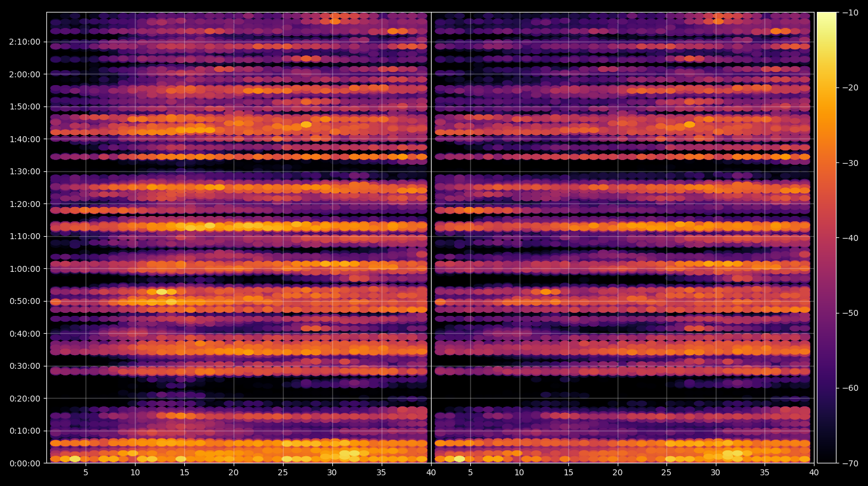The image size is (868, 486).
Task: Click the 0:10:00 time axis label
Action: (x=25, y=431)
